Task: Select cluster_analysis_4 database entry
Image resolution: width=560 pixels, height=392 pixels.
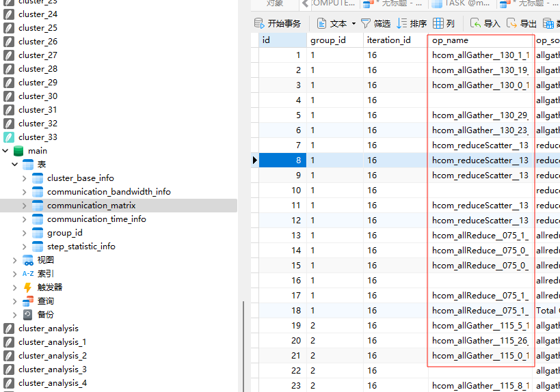Action: click(x=53, y=383)
